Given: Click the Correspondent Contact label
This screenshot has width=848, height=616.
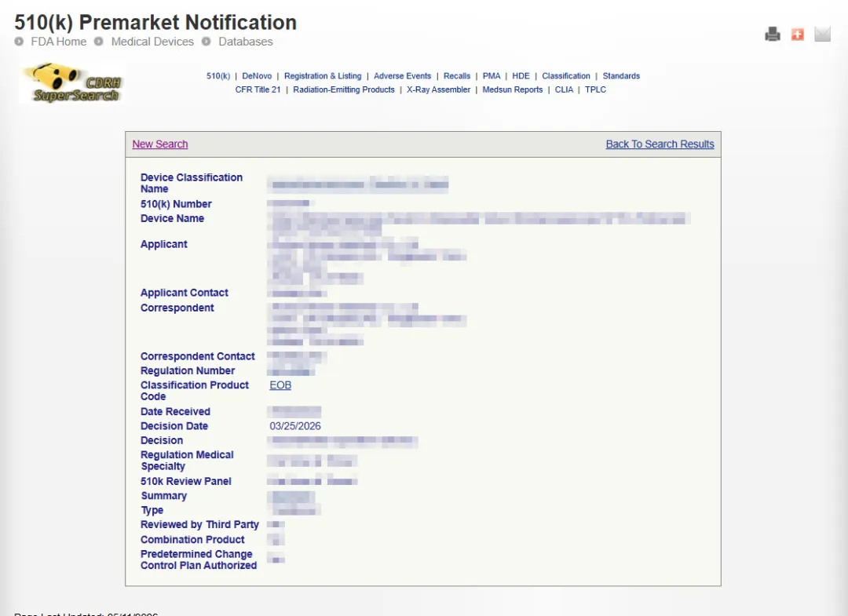Looking at the screenshot, I should pos(197,356).
